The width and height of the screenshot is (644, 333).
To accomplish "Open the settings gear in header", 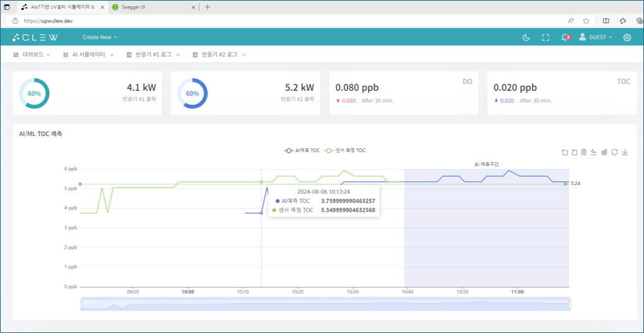I will (627, 37).
